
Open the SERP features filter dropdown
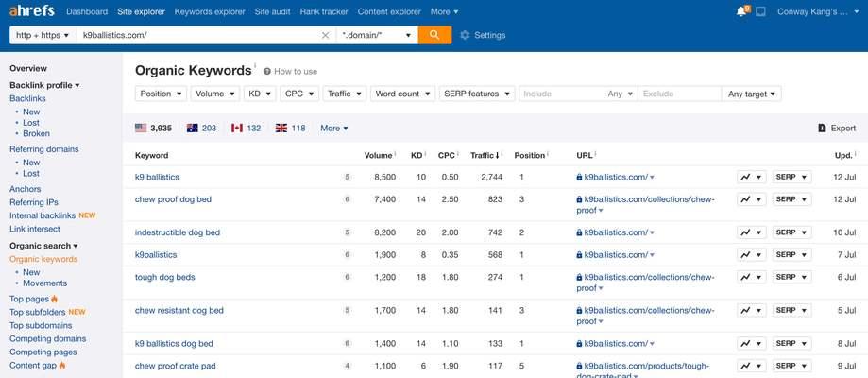point(477,94)
